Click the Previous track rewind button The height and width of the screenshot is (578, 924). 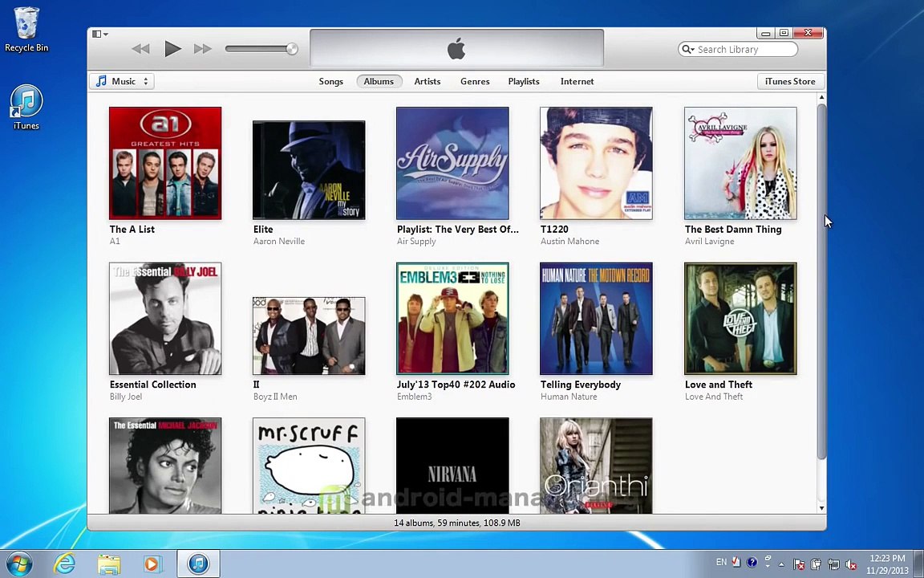(x=140, y=49)
